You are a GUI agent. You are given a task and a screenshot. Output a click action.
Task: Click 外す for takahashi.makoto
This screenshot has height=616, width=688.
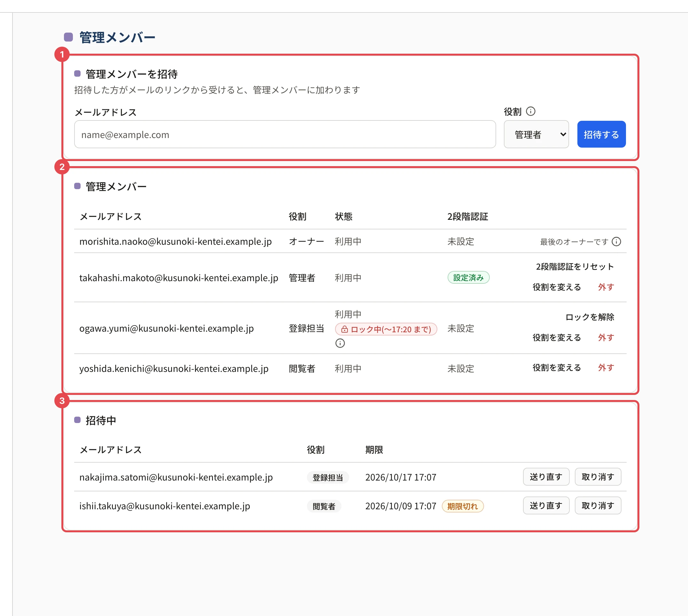[606, 287]
